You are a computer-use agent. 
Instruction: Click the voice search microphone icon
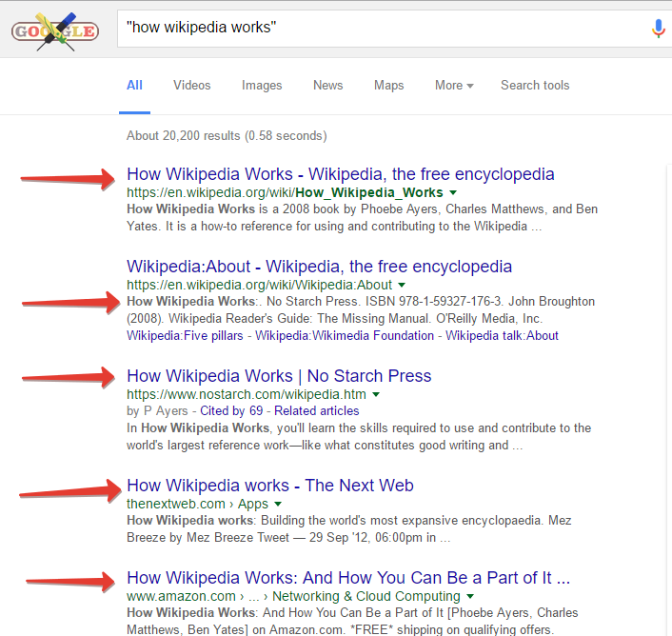coord(658,29)
